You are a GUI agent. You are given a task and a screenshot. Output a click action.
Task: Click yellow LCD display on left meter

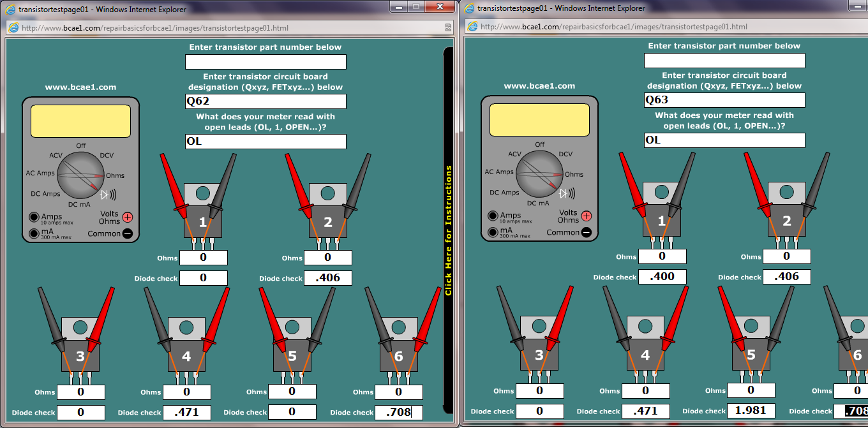[x=80, y=121]
